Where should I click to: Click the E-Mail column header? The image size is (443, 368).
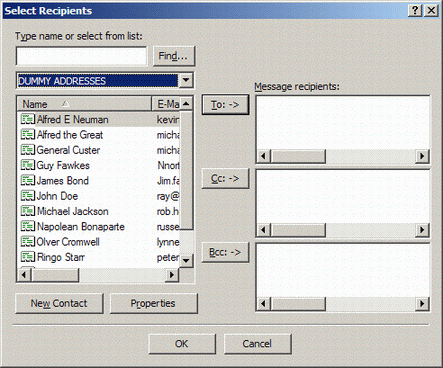tap(166, 104)
